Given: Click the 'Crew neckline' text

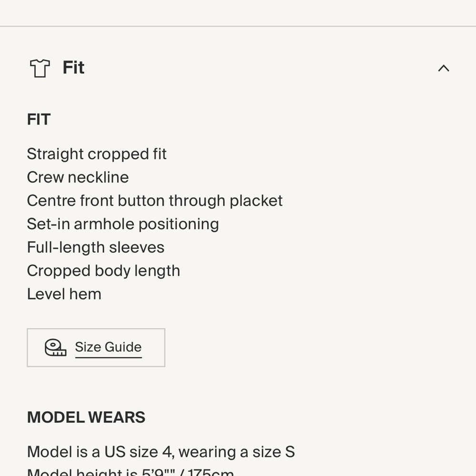Looking at the screenshot, I should click(78, 177).
